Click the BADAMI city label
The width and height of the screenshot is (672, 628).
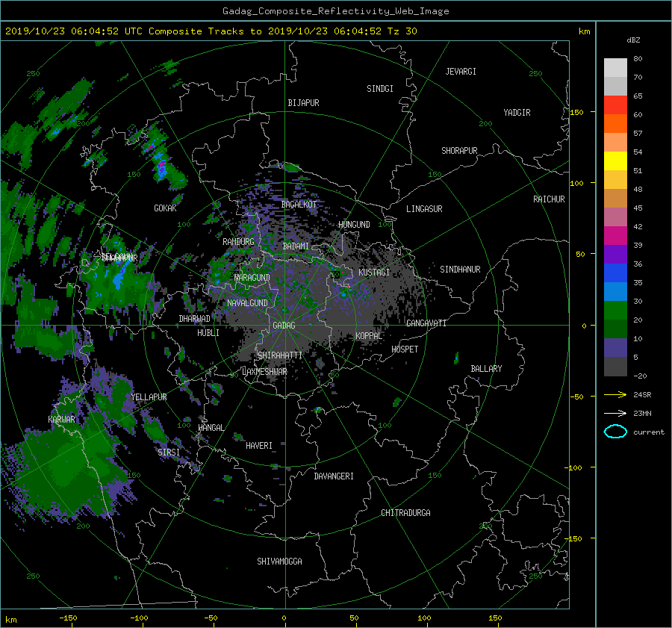coord(296,246)
